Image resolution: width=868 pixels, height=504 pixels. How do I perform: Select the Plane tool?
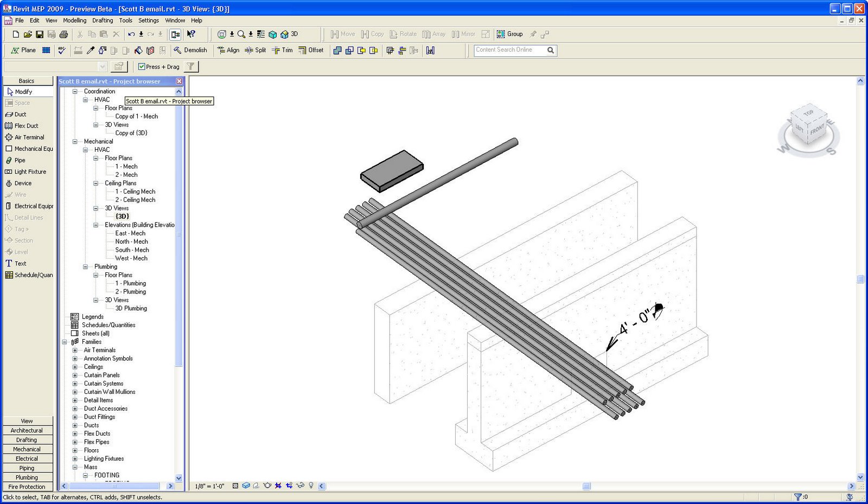click(x=23, y=50)
